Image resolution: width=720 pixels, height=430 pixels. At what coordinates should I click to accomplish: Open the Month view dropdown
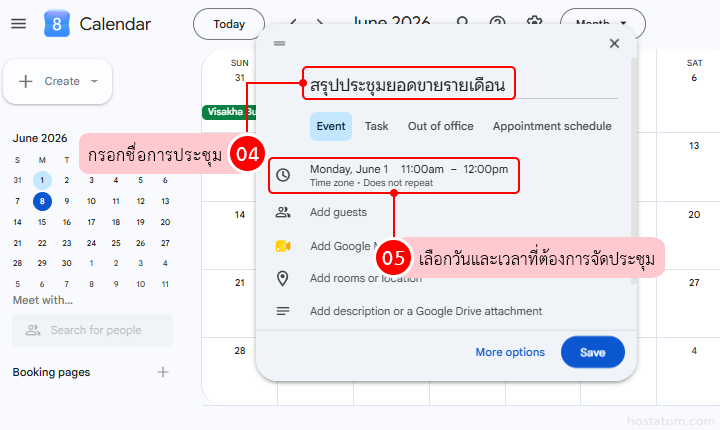pyautogui.click(x=602, y=23)
